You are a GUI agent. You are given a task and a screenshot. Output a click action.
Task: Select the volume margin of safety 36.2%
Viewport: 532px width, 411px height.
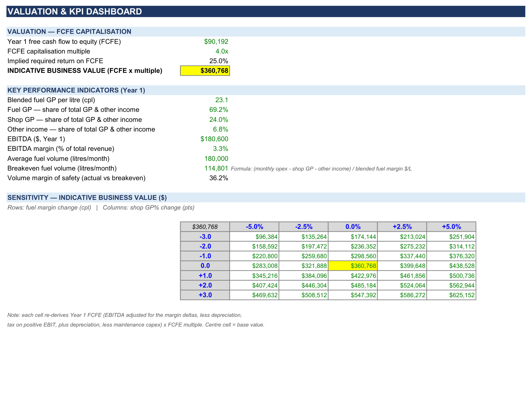(x=219, y=178)
